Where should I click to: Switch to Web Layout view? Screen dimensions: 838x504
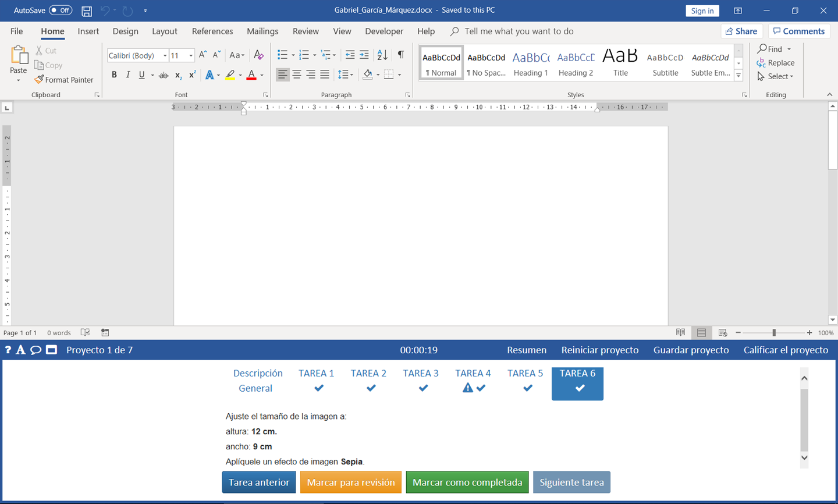[x=723, y=333]
